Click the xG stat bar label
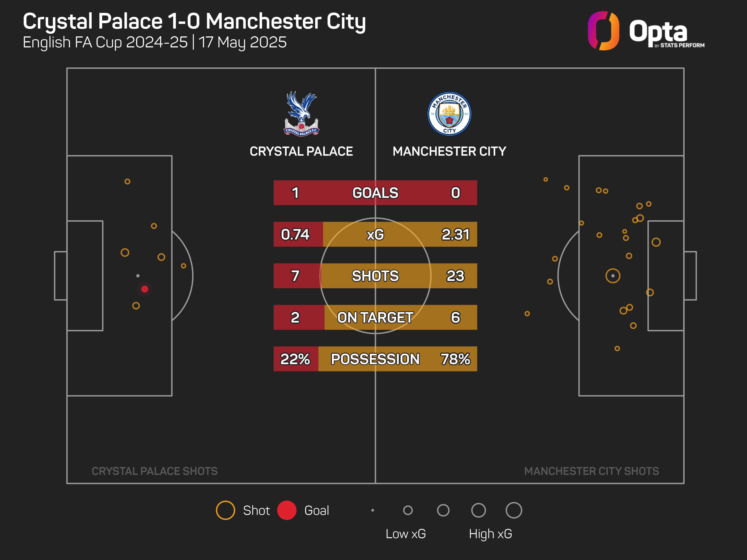This screenshot has height=560, width=747. (x=375, y=234)
